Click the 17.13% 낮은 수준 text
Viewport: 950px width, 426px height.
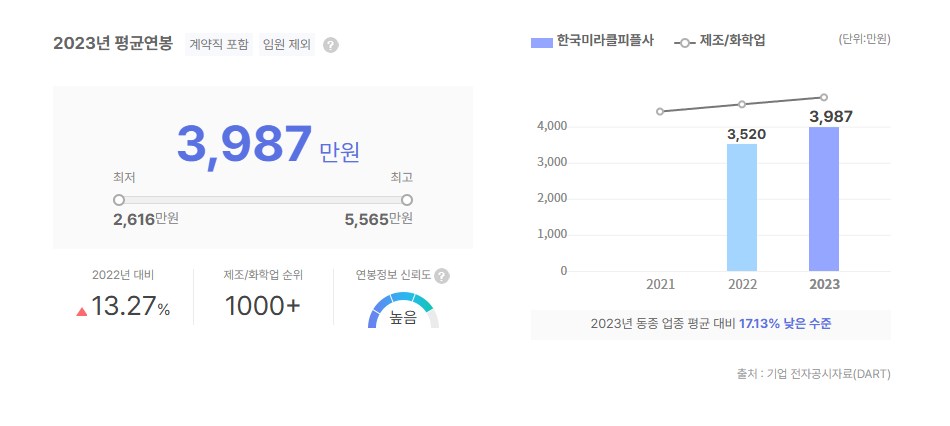pos(785,324)
